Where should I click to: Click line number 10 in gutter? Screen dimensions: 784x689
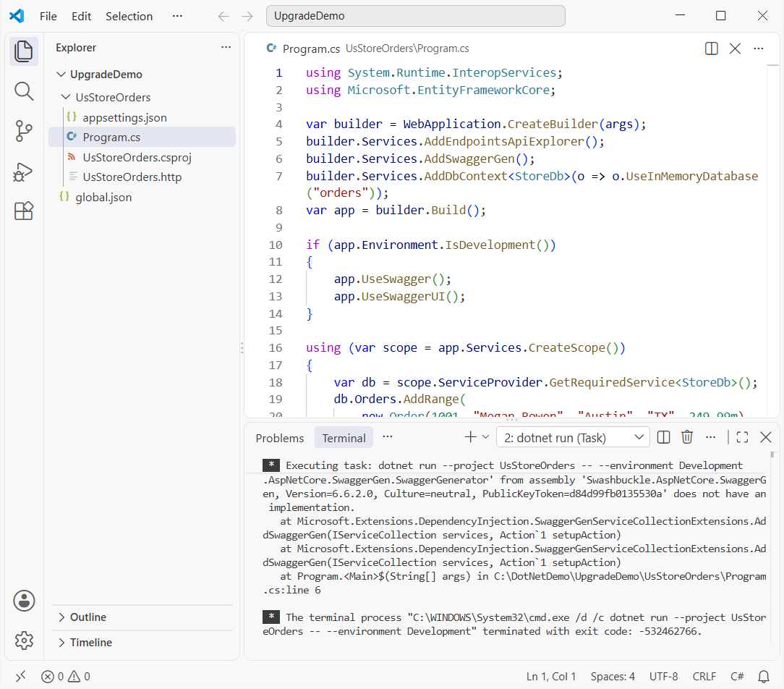tap(276, 245)
